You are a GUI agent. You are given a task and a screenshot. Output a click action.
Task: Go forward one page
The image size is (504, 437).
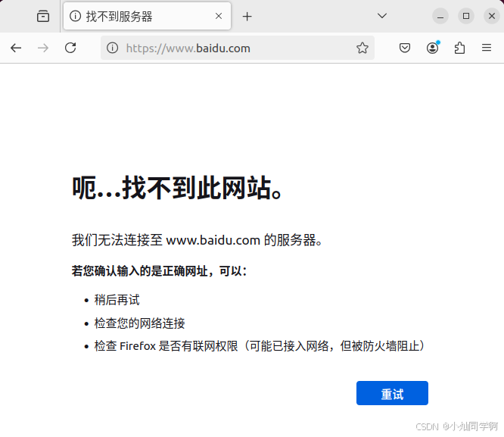coord(43,48)
